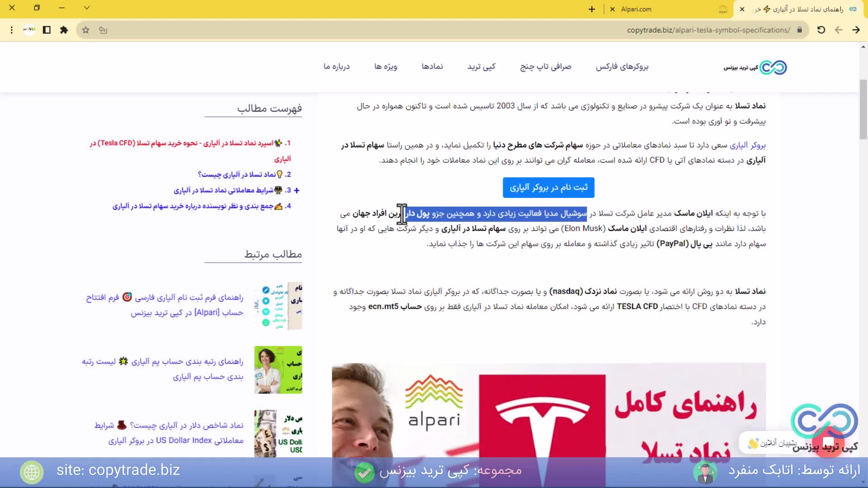
Task: Click the profile avatar in toolbar
Action: (x=29, y=30)
